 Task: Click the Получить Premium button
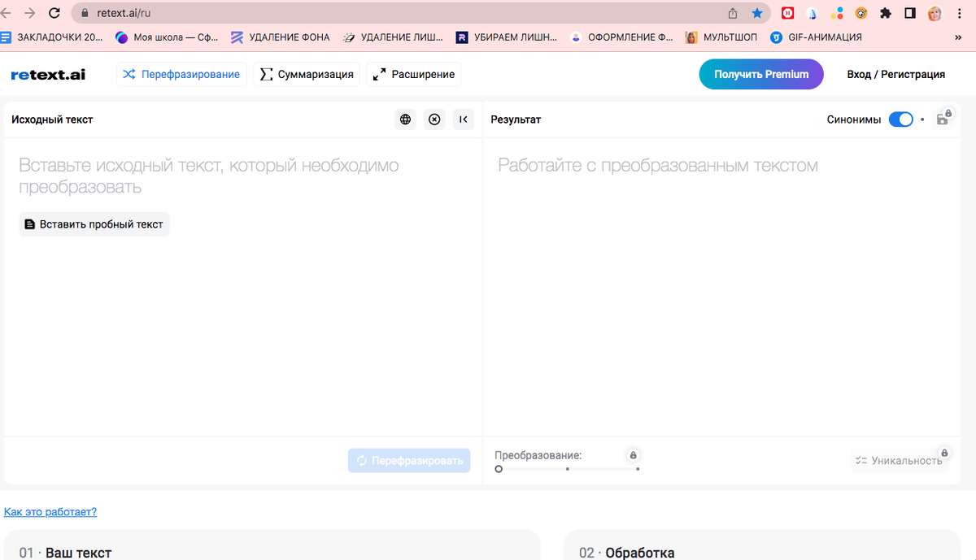coord(761,74)
